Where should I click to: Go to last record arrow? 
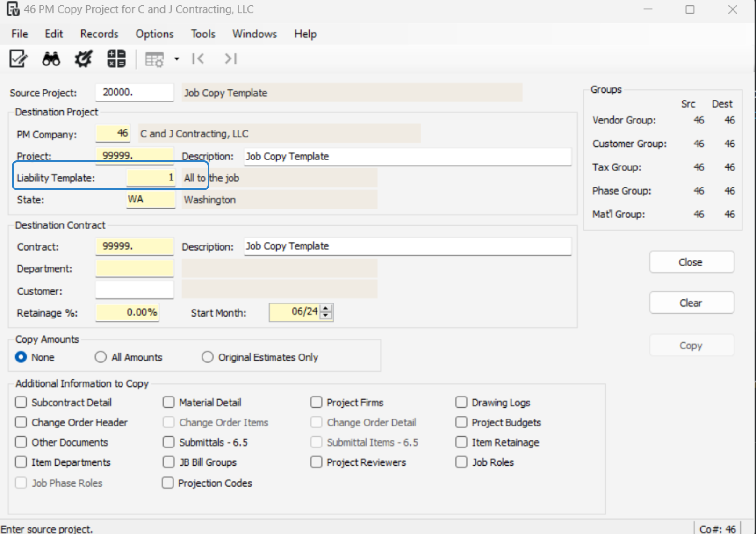point(231,59)
